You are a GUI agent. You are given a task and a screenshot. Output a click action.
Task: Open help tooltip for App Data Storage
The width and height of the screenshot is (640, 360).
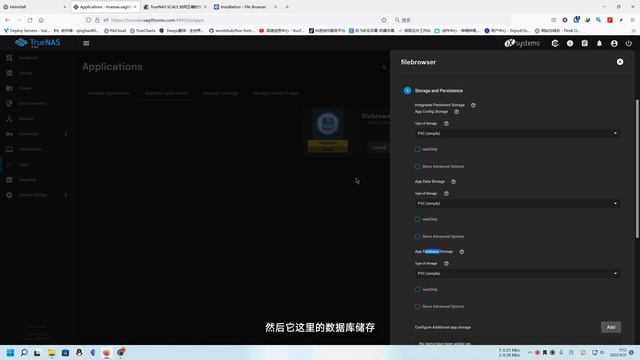point(453,182)
